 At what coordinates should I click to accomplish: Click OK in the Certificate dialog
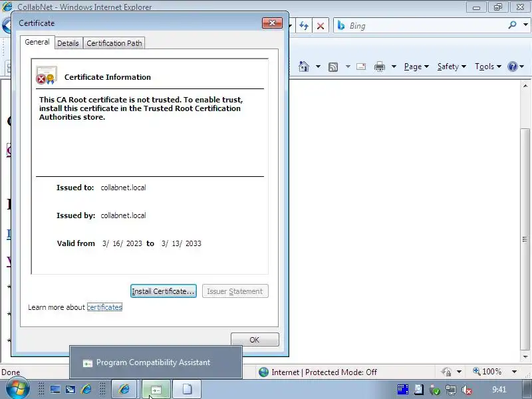255,340
